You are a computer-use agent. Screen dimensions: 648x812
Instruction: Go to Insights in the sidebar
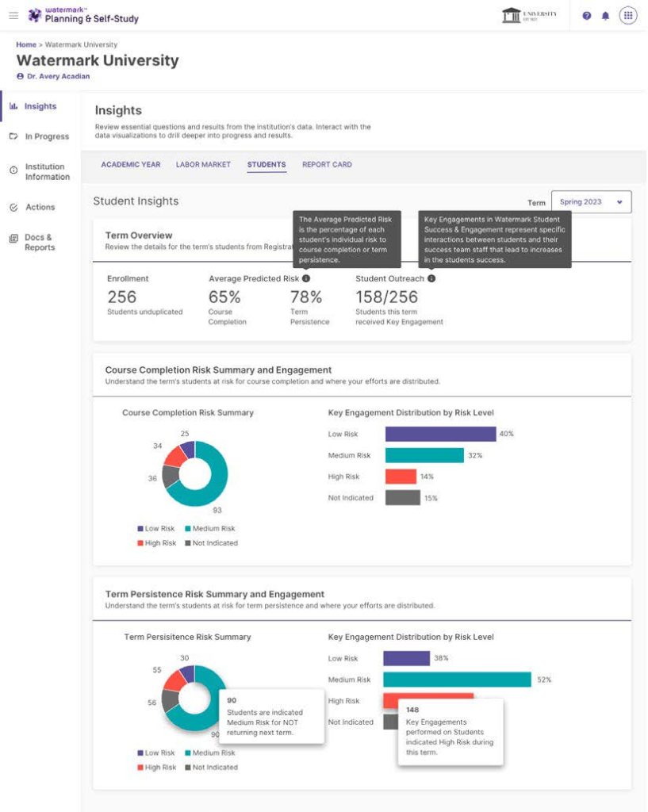click(40, 106)
